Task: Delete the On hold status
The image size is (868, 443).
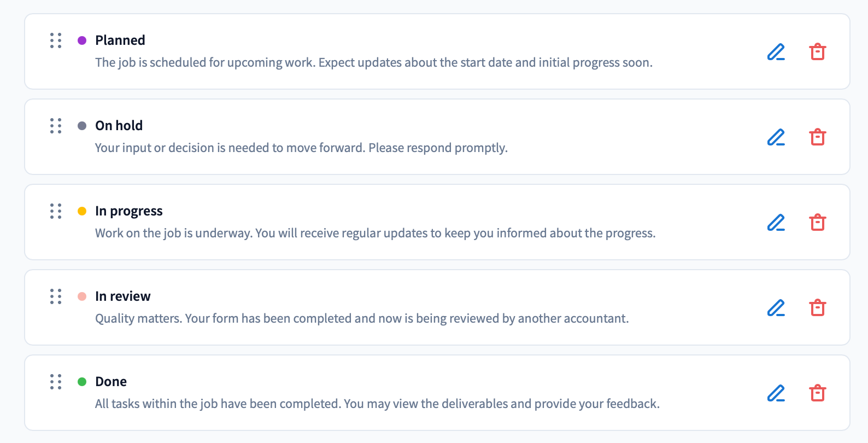Action: click(817, 137)
